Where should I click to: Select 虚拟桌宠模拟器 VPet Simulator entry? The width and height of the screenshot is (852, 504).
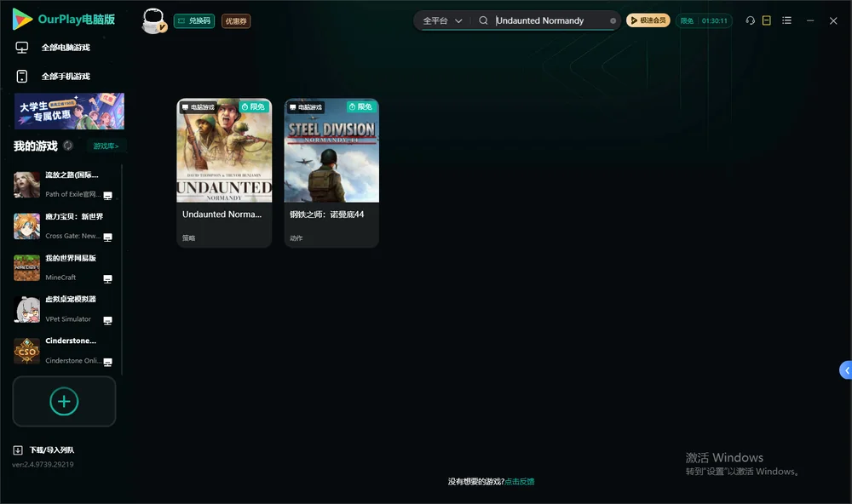pos(64,310)
